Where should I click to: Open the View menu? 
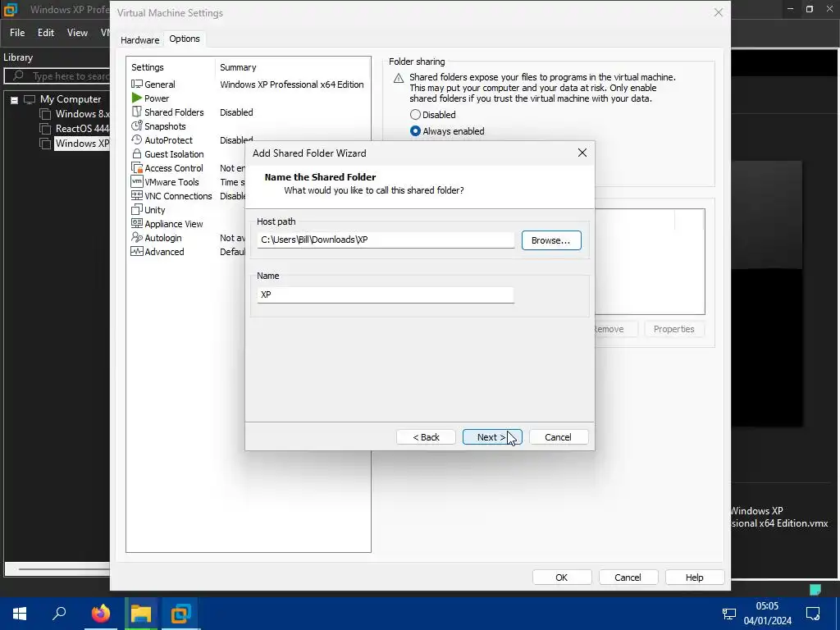(x=77, y=33)
